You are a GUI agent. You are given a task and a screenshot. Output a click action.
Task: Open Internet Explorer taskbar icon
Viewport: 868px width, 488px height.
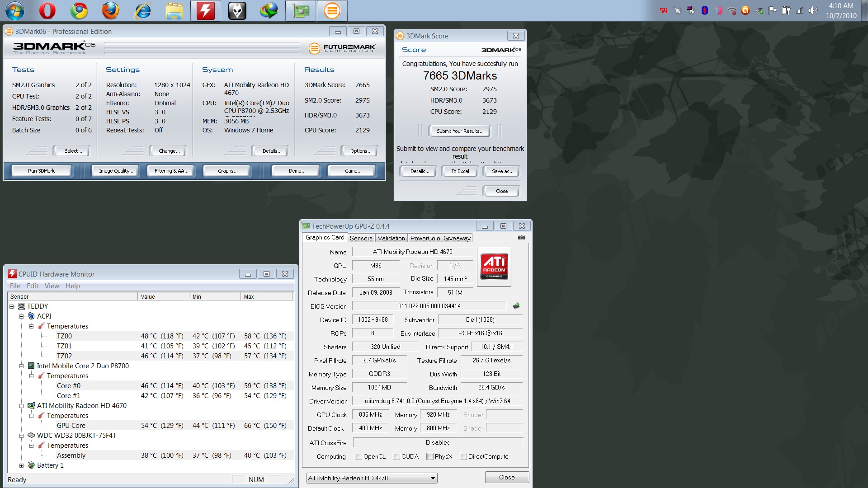click(142, 11)
